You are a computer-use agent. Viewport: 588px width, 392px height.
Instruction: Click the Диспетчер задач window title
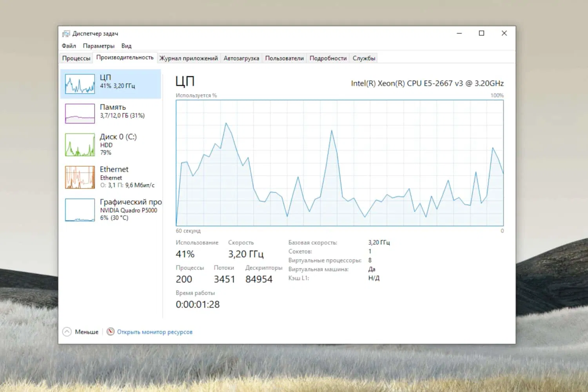[x=95, y=34]
